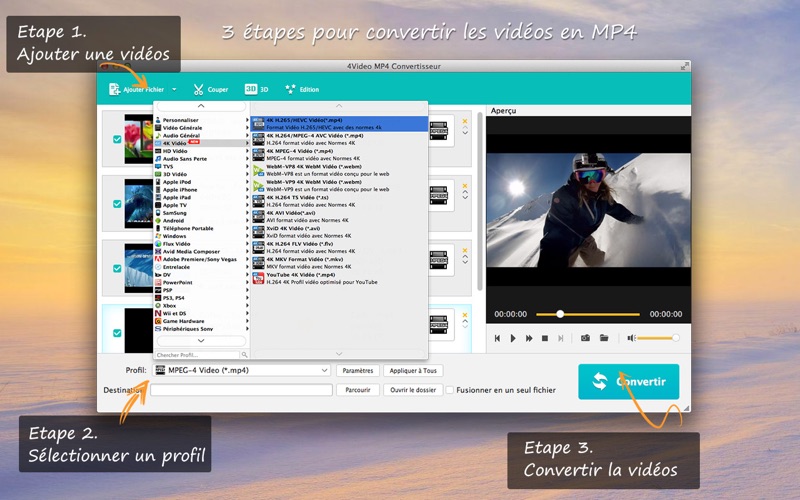Click the Ouvrir le dossier button

pyautogui.click(x=413, y=390)
